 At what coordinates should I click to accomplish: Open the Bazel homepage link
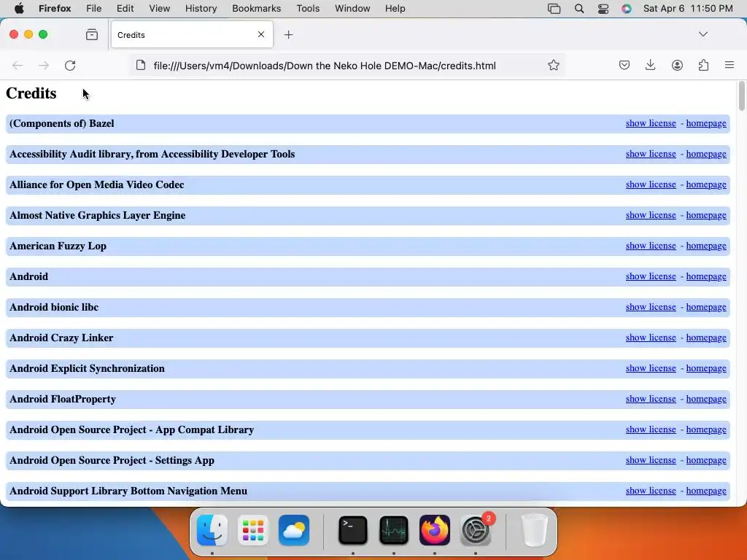[x=706, y=123]
